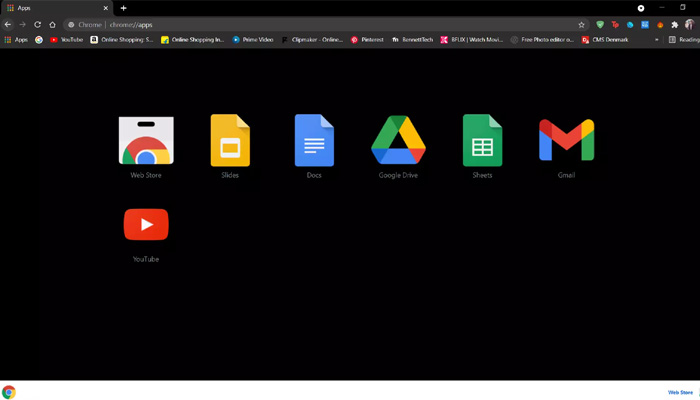Open a new tab
The width and height of the screenshot is (700, 400).
click(123, 8)
